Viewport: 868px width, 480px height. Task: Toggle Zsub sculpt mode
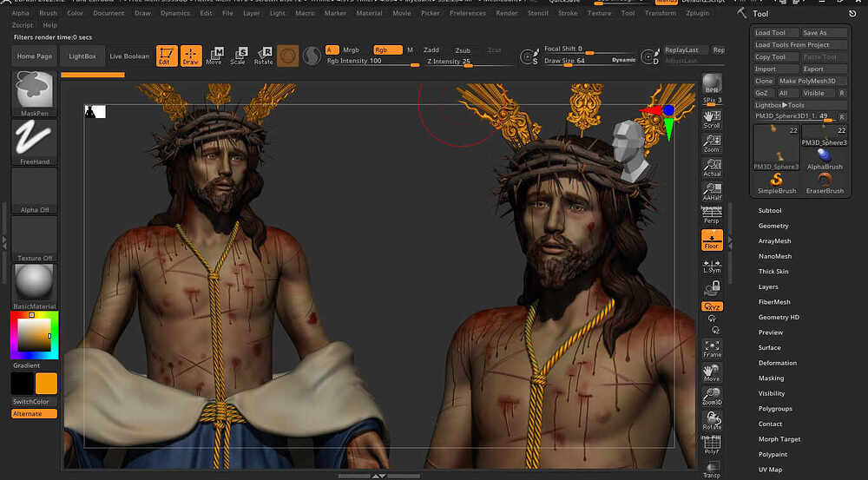(463, 50)
